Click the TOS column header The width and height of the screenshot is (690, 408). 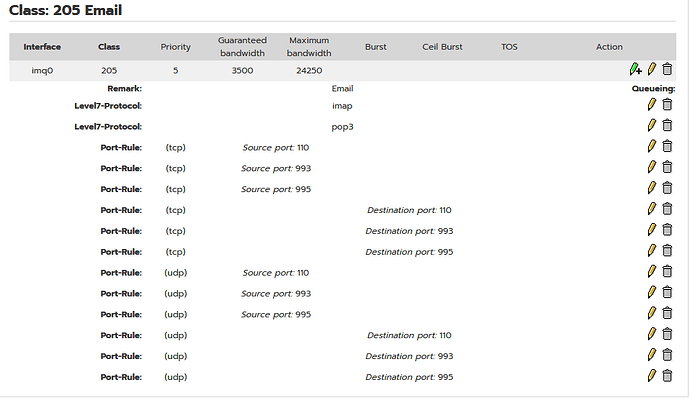coord(509,47)
